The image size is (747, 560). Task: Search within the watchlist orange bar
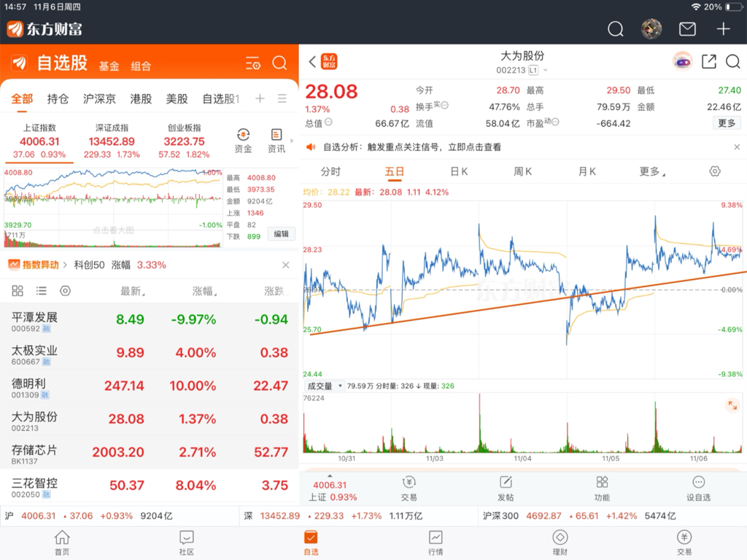tap(279, 63)
